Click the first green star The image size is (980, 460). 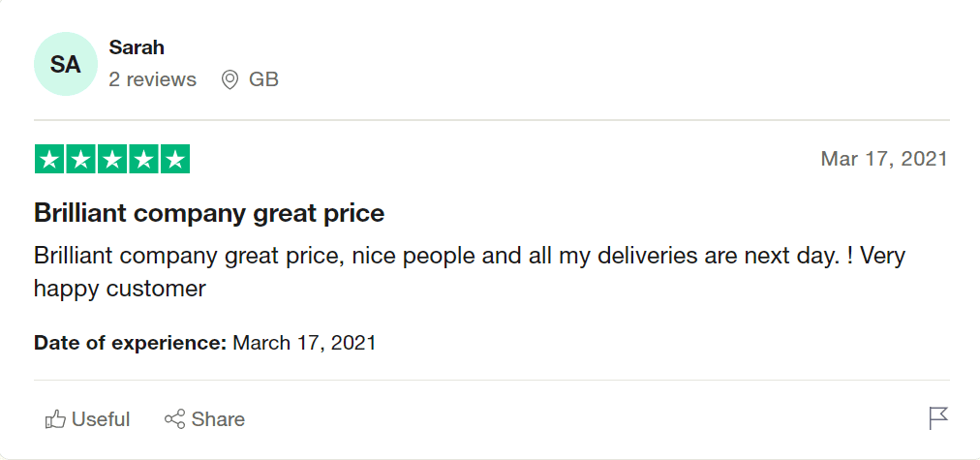[50, 160]
